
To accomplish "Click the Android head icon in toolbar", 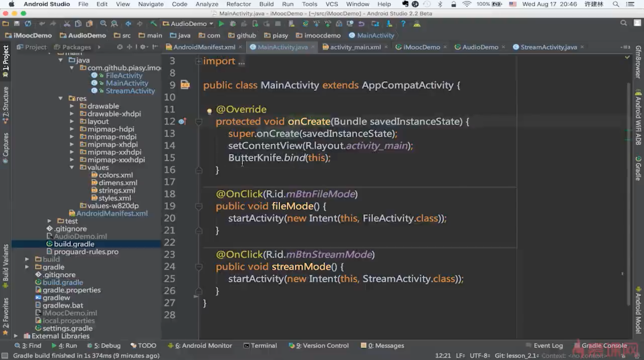I will click(x=417, y=24).
